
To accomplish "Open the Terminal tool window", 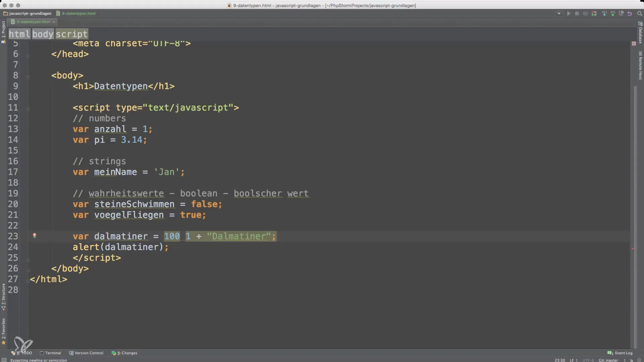I will point(50,353).
